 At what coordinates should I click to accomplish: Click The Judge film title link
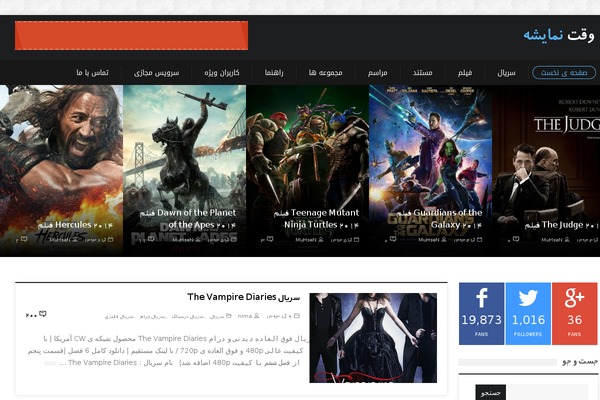pos(562,225)
